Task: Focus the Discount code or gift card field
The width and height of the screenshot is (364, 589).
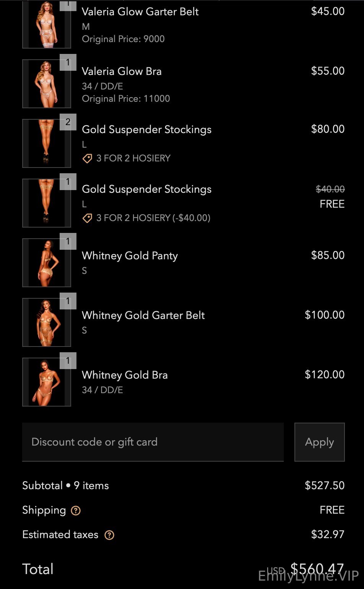Action: [153, 442]
